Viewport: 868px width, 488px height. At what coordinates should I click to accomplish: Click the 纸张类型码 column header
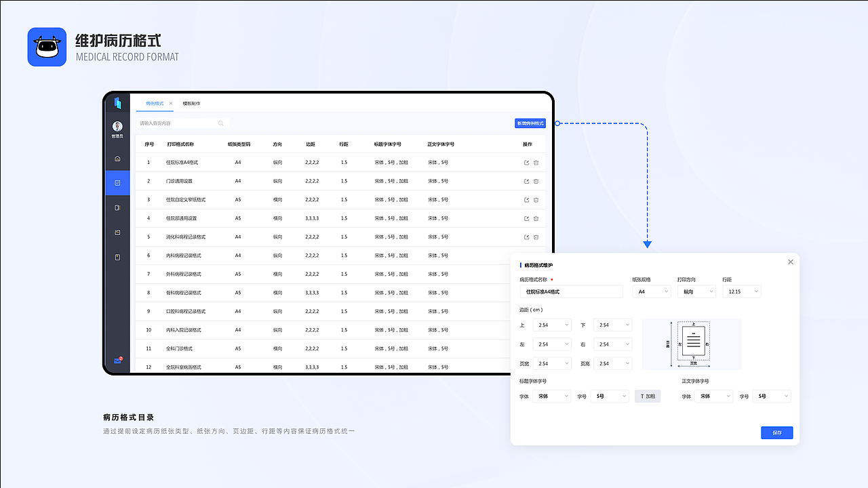point(239,144)
